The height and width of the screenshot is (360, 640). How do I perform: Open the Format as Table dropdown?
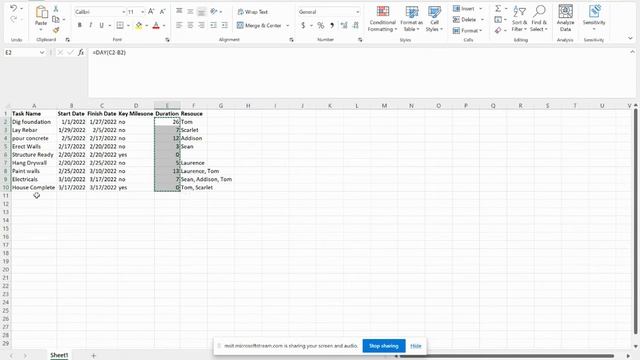click(x=411, y=18)
